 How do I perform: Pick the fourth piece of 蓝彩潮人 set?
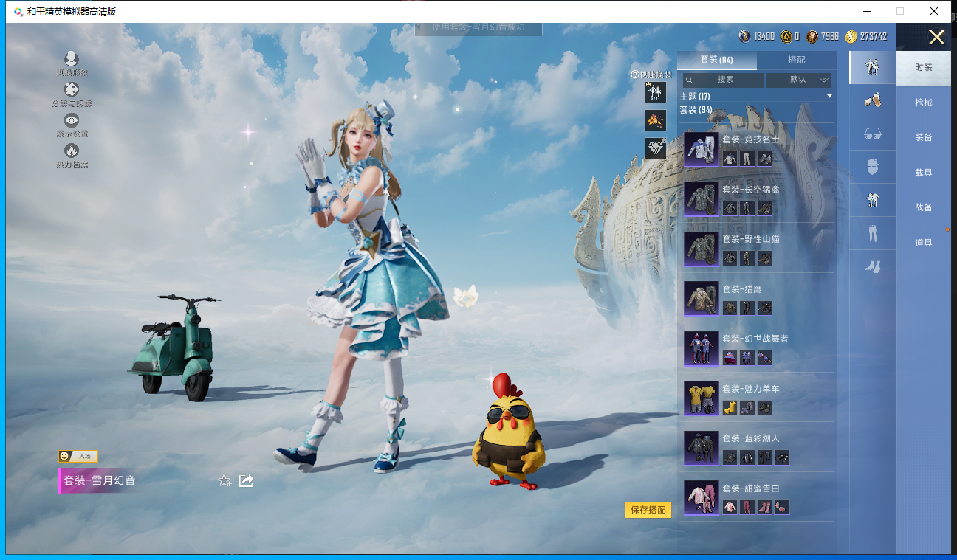click(783, 457)
